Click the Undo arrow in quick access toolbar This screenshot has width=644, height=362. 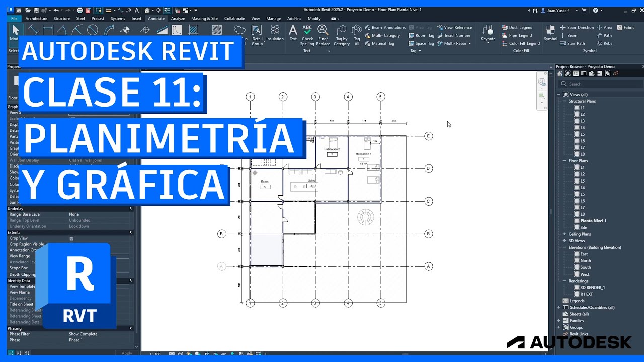pos(56,10)
